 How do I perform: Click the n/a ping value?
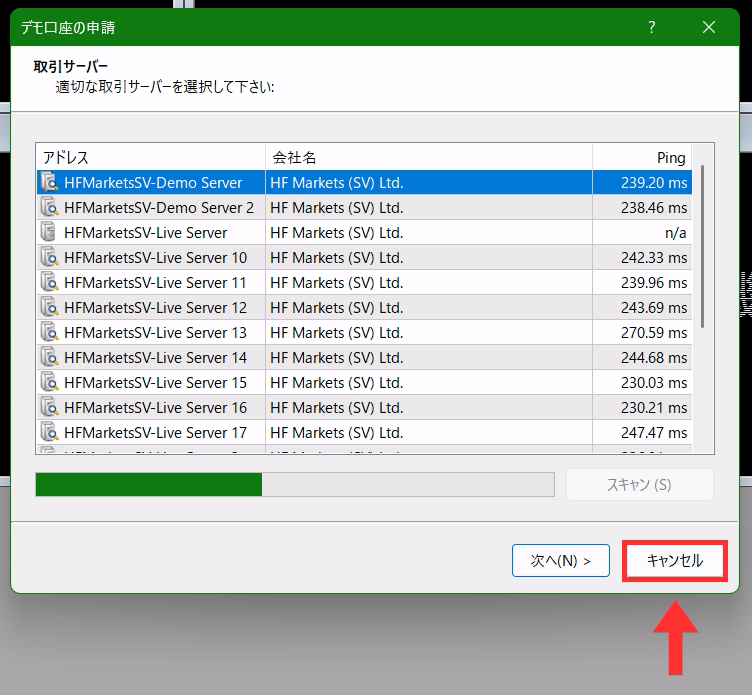(675, 233)
